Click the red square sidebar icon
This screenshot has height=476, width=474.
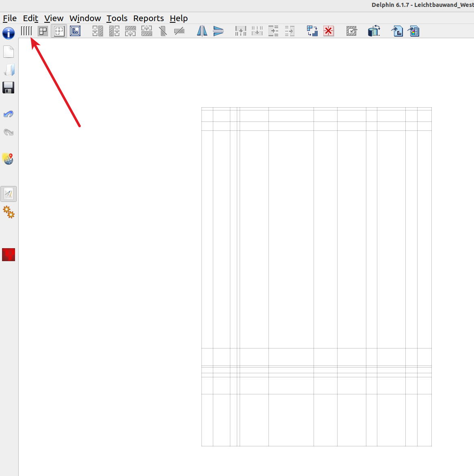click(9, 255)
